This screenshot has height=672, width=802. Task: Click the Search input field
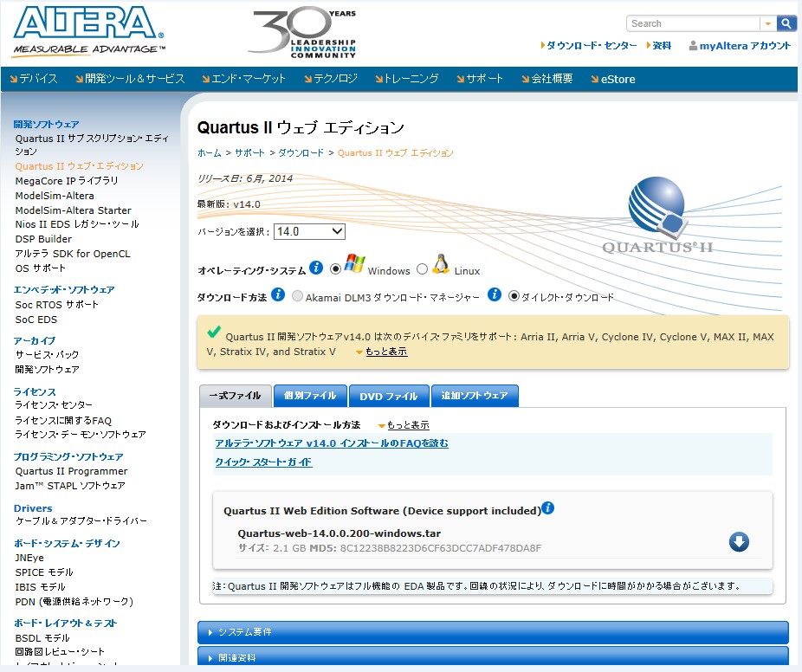click(693, 23)
